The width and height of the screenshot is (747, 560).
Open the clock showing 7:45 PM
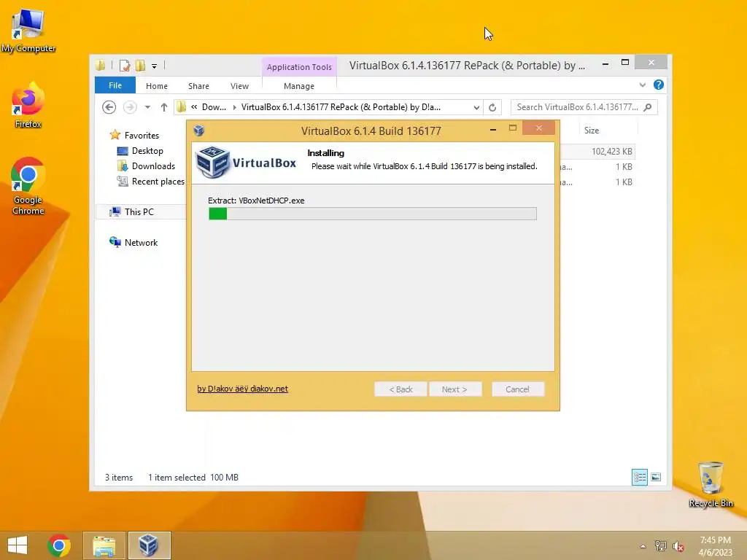[715, 546]
